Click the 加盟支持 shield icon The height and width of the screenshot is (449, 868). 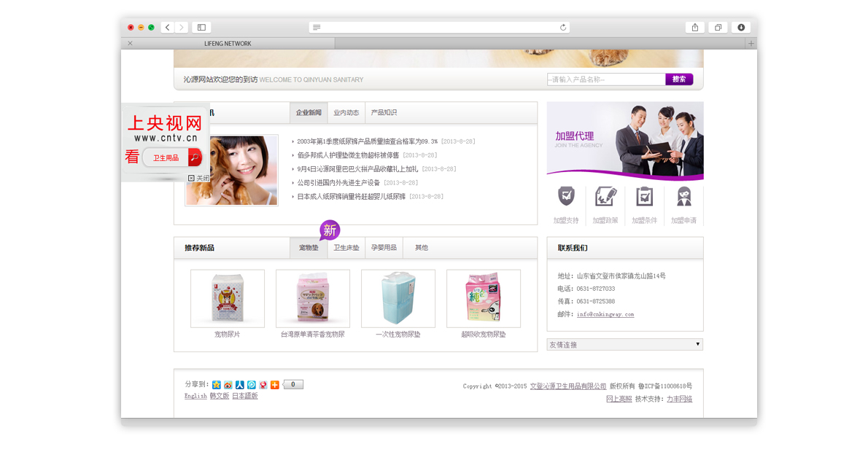click(566, 197)
